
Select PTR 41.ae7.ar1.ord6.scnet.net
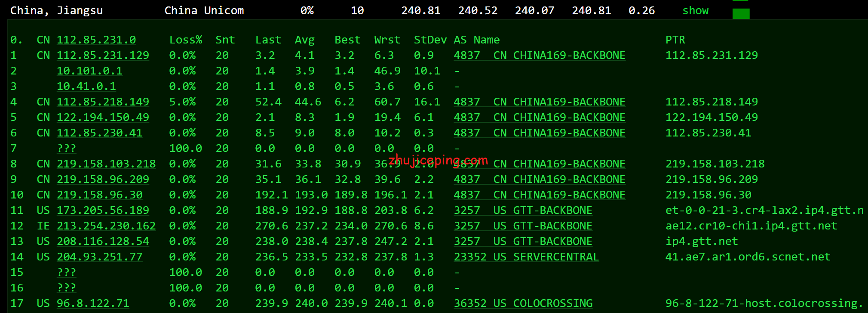[x=748, y=257]
